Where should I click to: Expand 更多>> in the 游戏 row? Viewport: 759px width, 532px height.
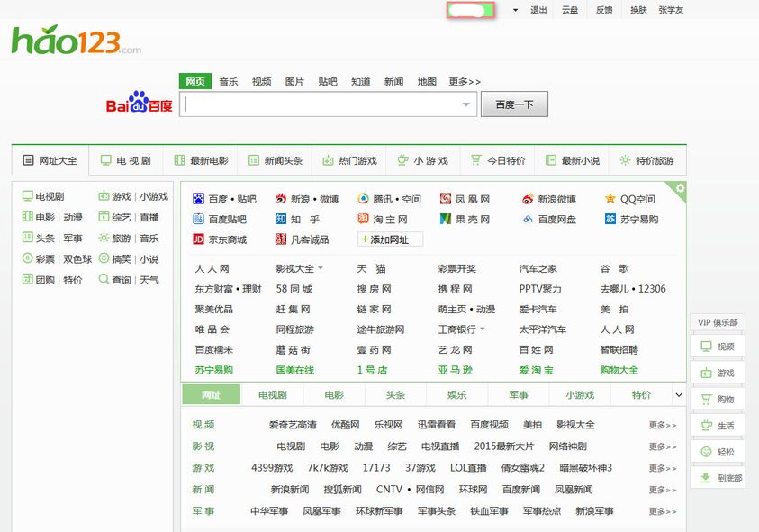(663, 468)
